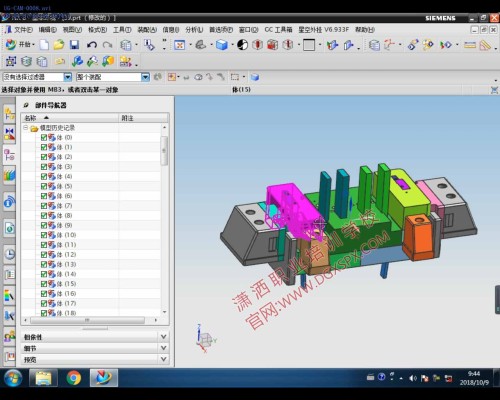
Task: Click the shaded blue cube render icon
Action: [222, 45]
